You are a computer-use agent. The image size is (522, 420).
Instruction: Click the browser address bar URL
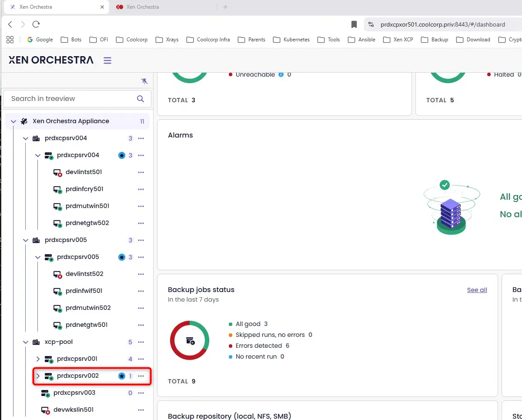[443, 24]
